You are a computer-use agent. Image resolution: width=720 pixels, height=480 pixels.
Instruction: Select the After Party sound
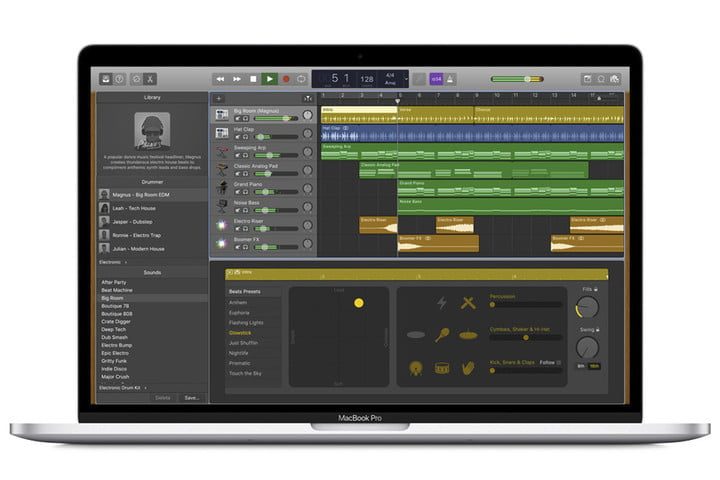[152, 282]
